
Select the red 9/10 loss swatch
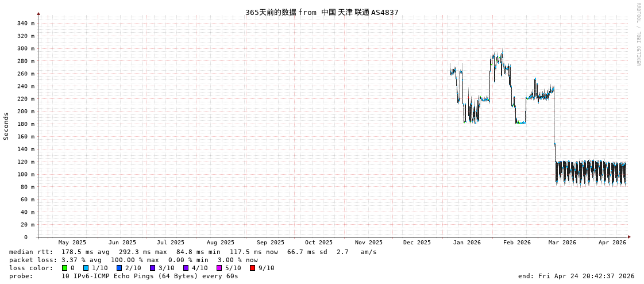click(x=252, y=268)
